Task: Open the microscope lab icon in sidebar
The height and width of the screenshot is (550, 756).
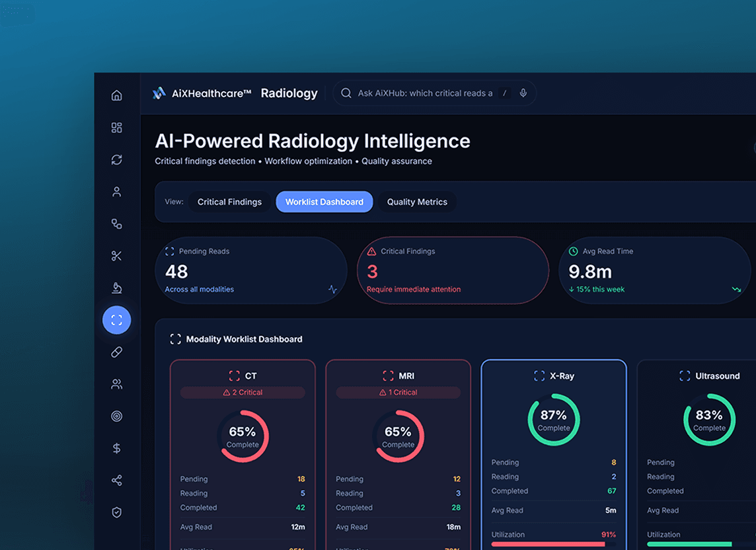Action: (117, 288)
